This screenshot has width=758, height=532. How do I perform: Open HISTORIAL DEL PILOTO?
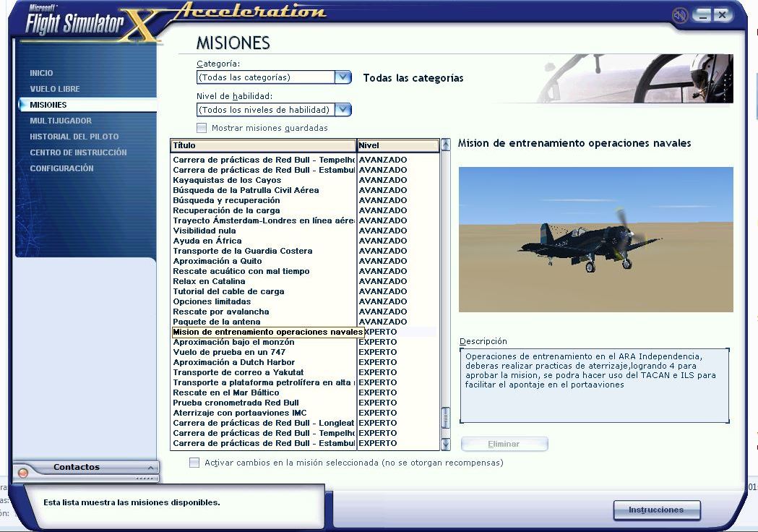point(74,137)
